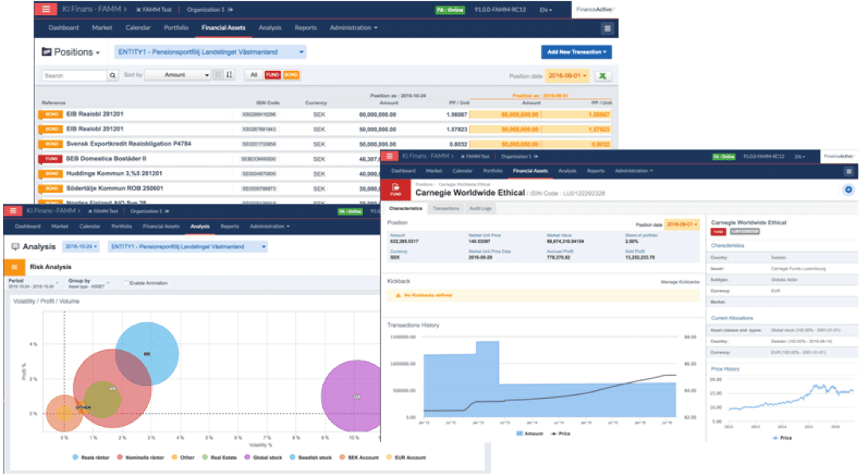The height and width of the screenshot is (476, 868).
Task: Click grid menu icon at right of Positions navbar
Action: [607, 29]
